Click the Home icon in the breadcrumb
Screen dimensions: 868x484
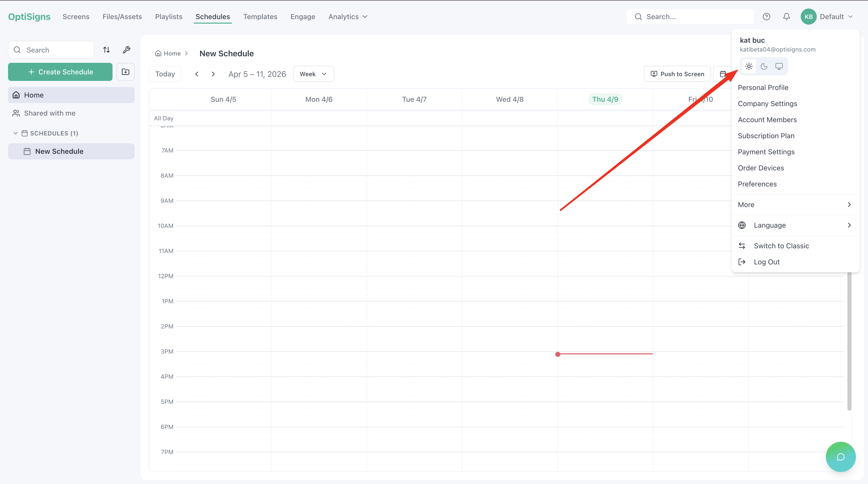(158, 53)
